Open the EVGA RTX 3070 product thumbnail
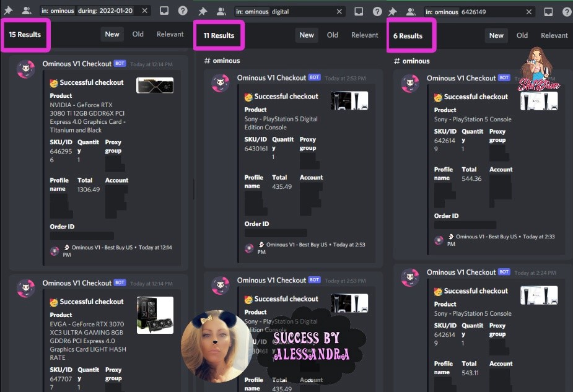The image size is (573, 392). (x=155, y=315)
